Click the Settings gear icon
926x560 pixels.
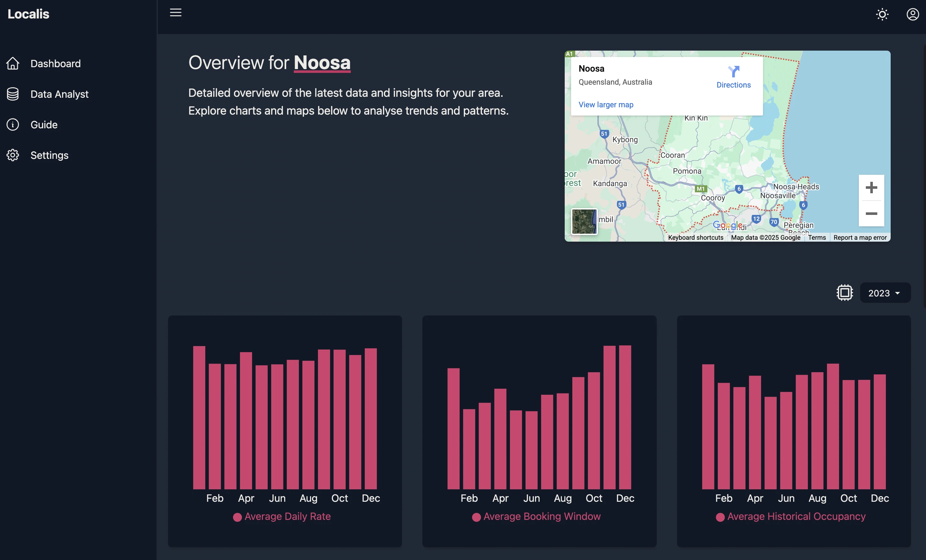(x=13, y=155)
